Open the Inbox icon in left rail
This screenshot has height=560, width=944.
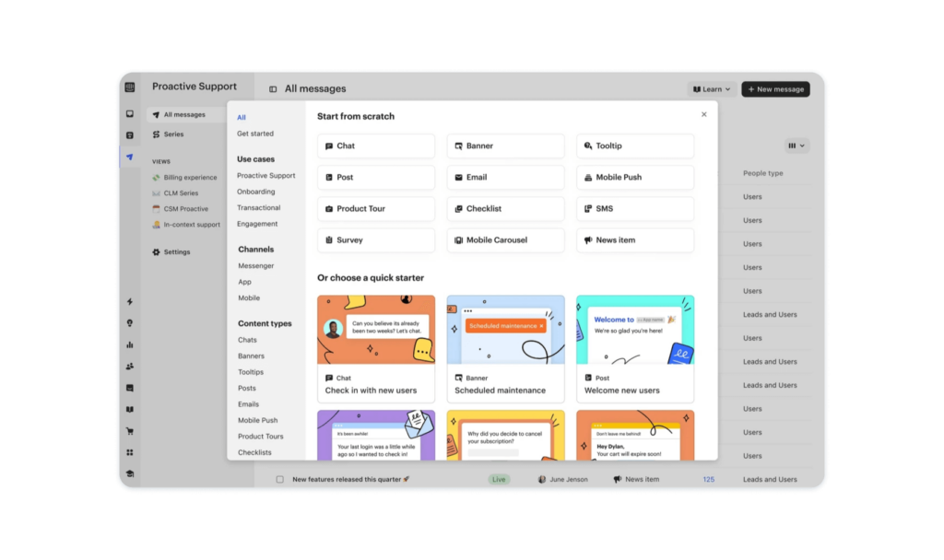tap(130, 114)
